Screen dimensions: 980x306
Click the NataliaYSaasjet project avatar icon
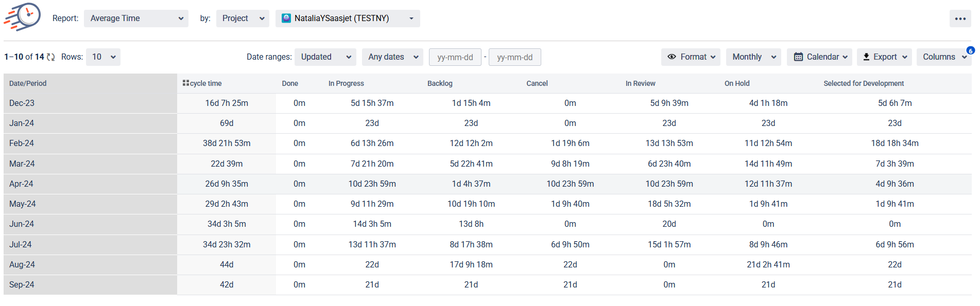(x=286, y=19)
